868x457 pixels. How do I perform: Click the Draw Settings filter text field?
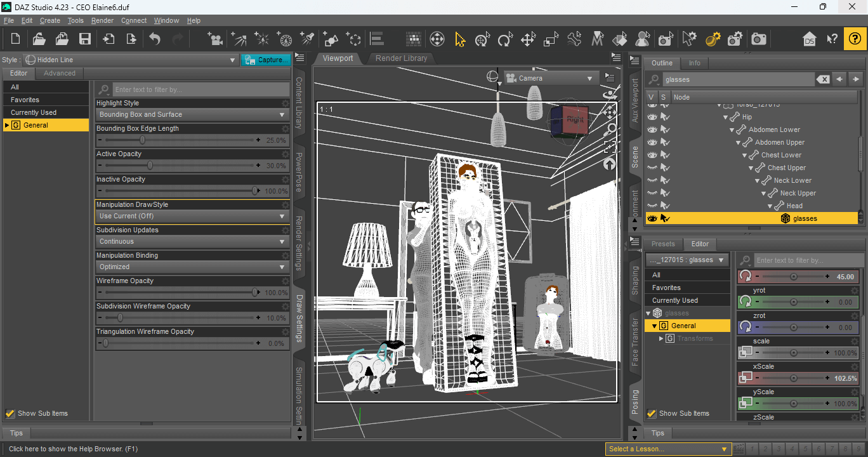coord(201,89)
